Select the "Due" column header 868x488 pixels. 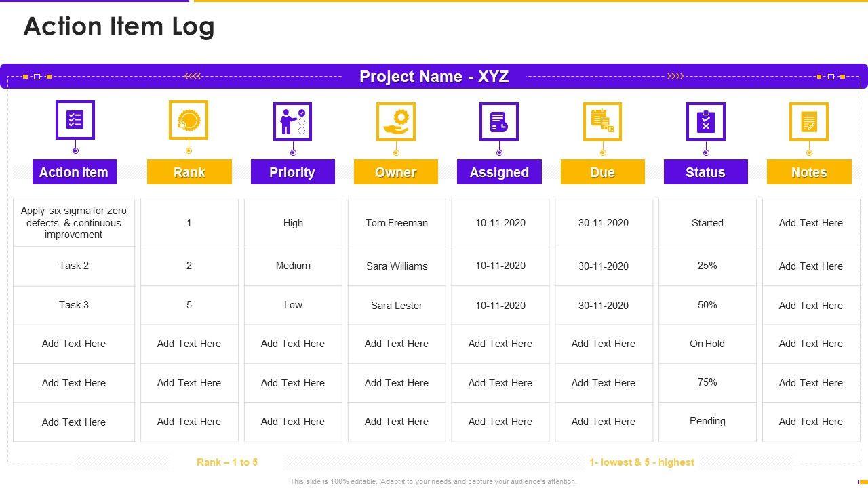pos(603,172)
